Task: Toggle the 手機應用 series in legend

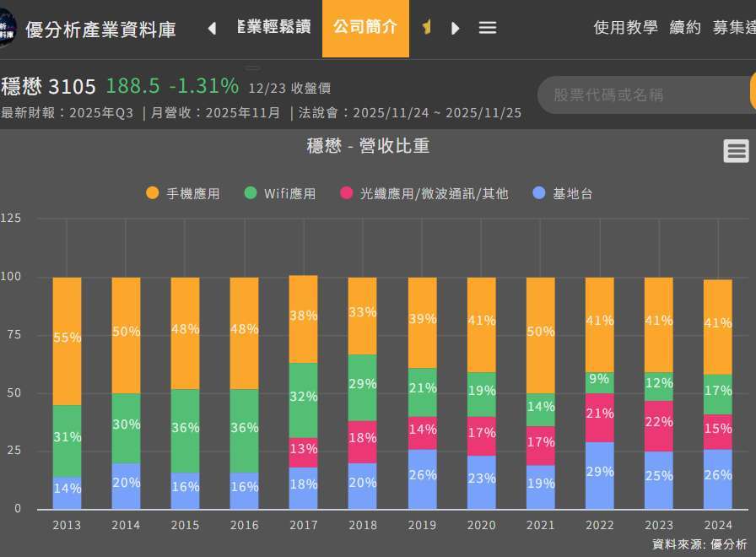Action: click(192, 193)
